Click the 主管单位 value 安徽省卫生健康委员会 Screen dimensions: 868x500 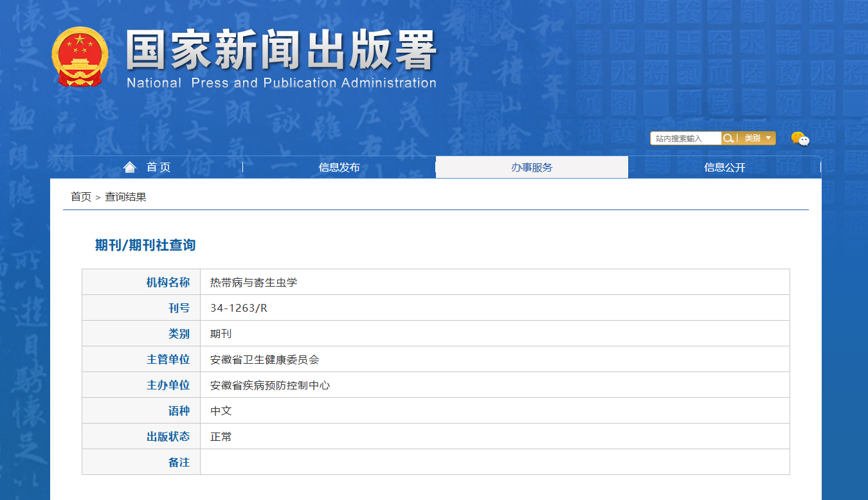[265, 359]
